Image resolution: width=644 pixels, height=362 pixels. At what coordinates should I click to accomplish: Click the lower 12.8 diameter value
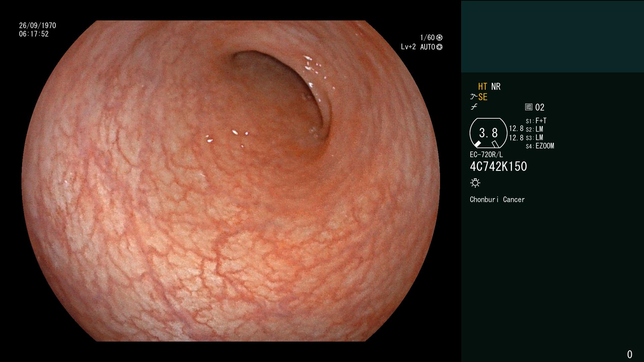[516, 137]
